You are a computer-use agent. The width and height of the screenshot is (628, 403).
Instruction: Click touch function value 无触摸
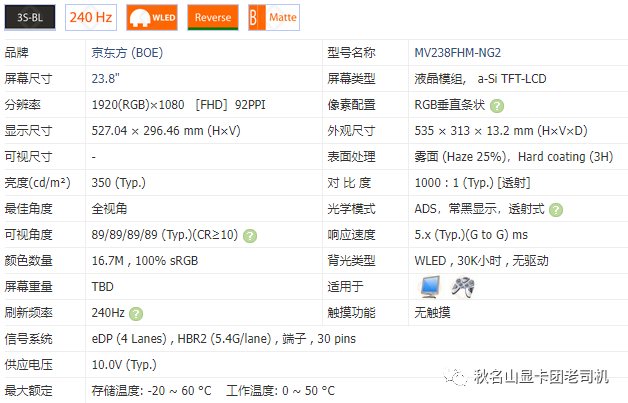432,312
